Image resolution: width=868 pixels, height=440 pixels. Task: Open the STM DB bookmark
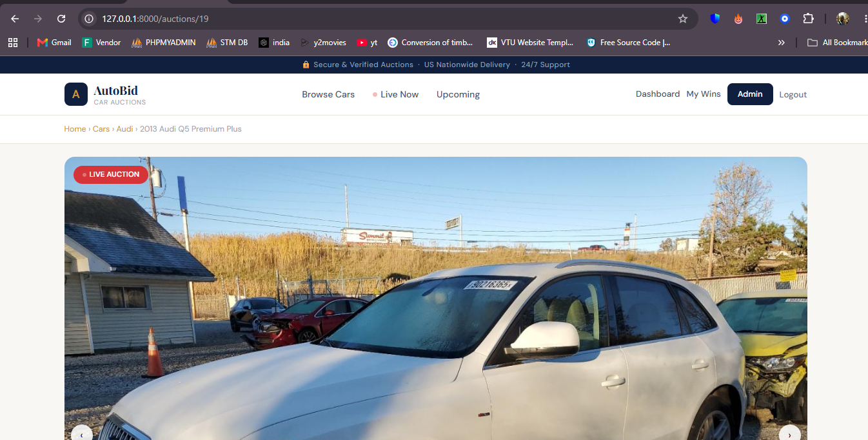coord(227,43)
